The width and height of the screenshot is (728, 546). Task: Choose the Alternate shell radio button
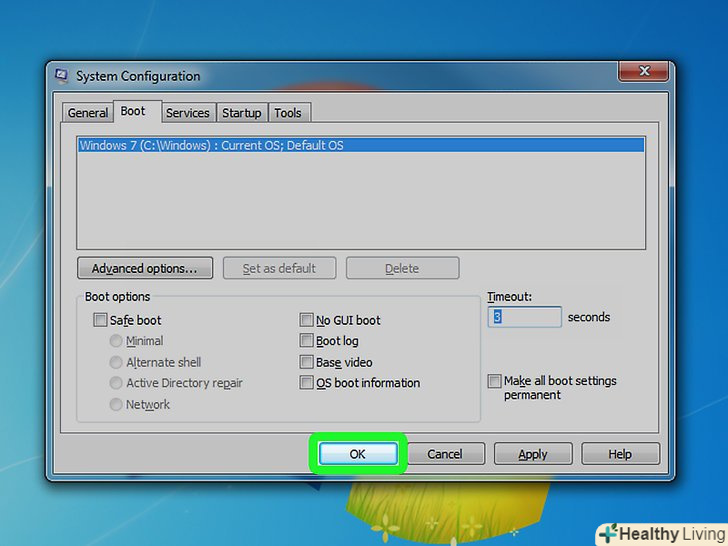click(116, 362)
